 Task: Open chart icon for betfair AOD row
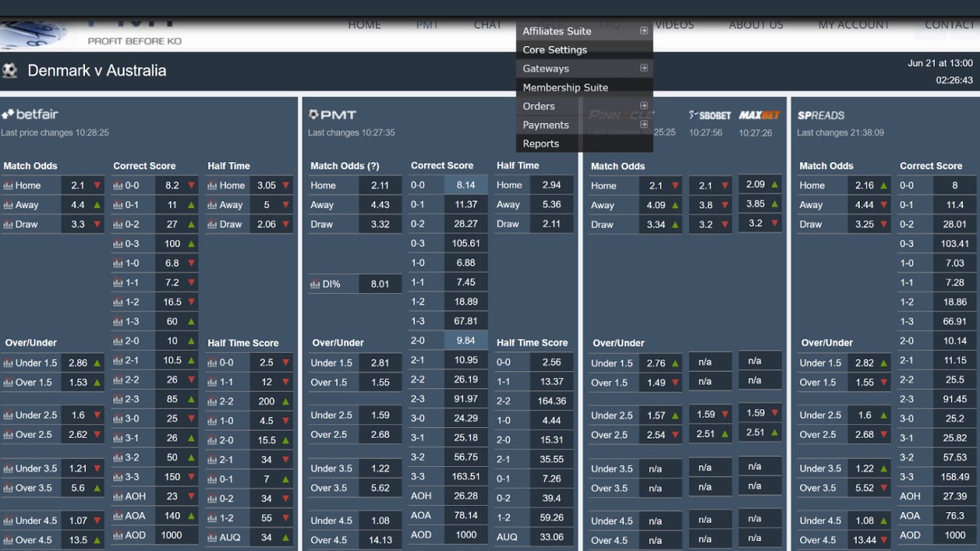(x=118, y=536)
